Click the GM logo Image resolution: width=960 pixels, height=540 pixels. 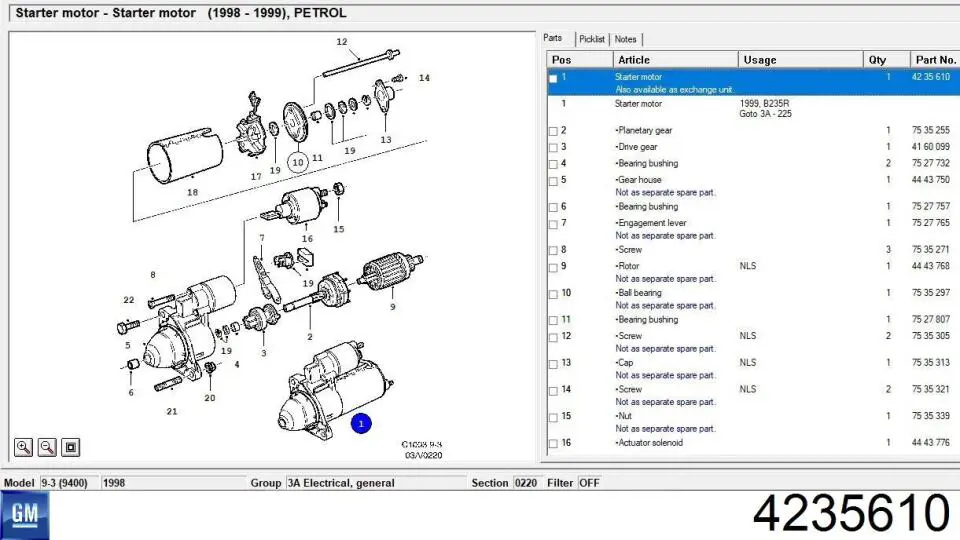(24, 514)
